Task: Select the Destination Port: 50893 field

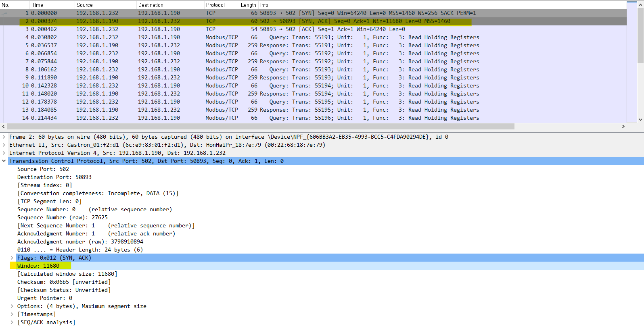Action: (x=54, y=177)
